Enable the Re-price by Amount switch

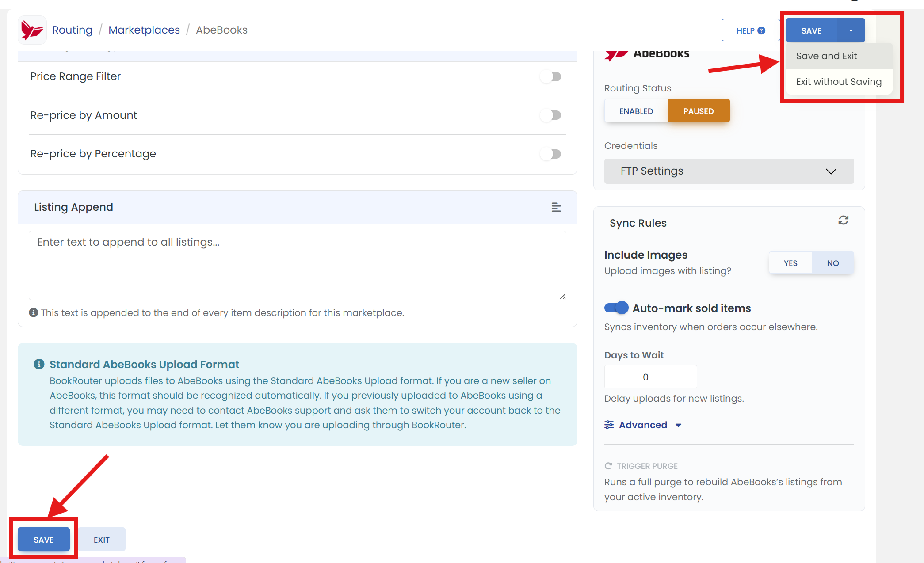point(551,115)
